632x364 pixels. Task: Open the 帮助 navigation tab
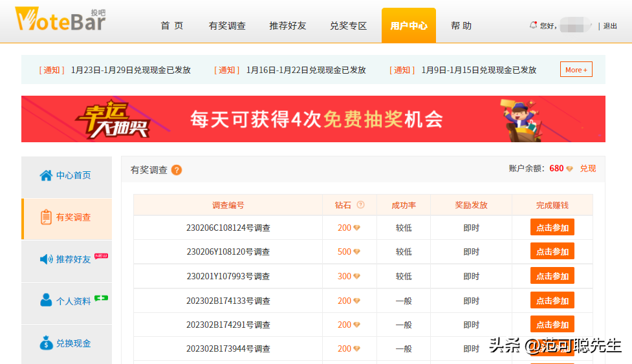(461, 26)
